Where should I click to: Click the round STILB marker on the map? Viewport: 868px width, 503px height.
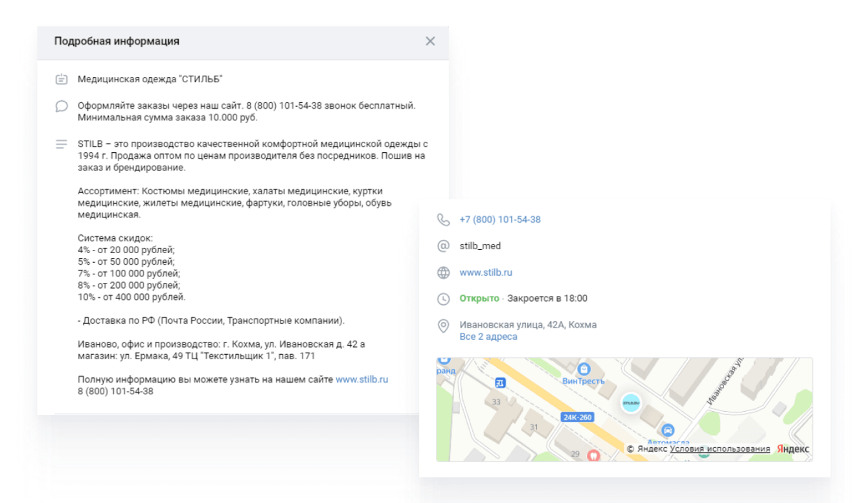click(631, 403)
